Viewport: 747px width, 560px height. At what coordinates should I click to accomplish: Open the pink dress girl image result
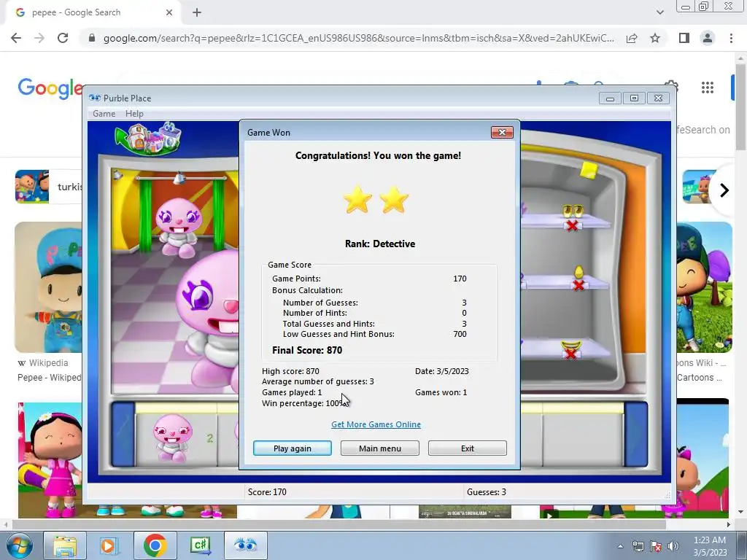[x=50, y=460]
